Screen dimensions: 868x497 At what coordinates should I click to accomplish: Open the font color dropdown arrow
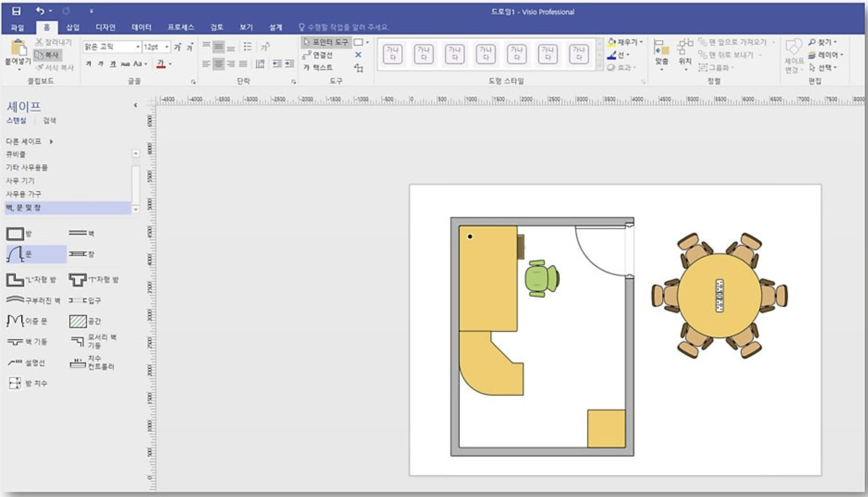click(x=170, y=64)
